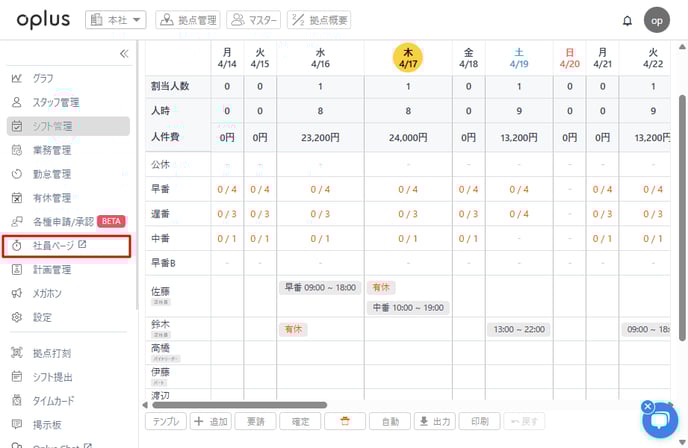Open the 本社 location dropdown
Screen dimensions: 688x448
(116, 19)
